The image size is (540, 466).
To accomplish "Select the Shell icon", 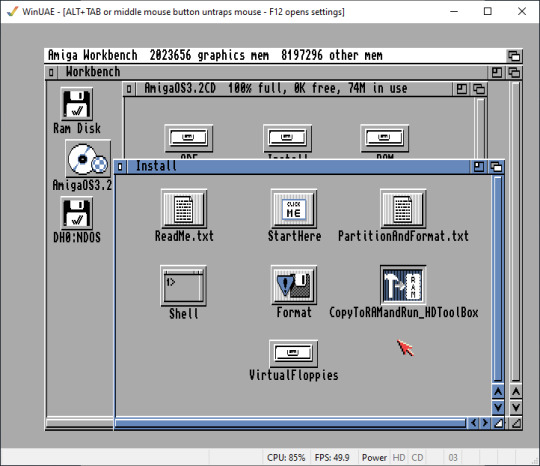I will click(184, 286).
